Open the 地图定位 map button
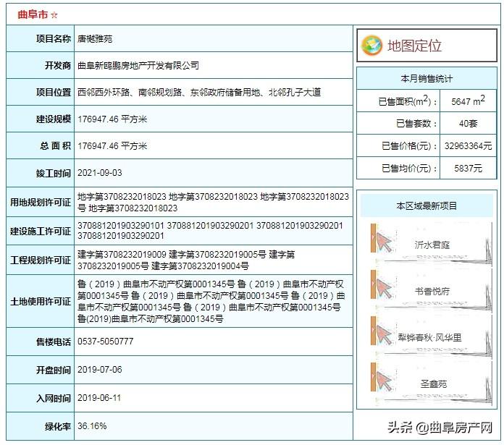Image resolution: width=504 pixels, height=445 pixels. pos(427,46)
